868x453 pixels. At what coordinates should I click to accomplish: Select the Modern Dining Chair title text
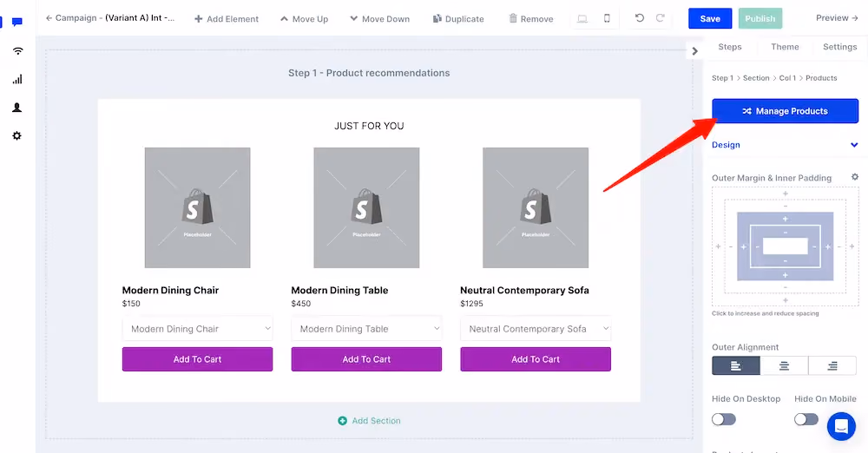(170, 290)
